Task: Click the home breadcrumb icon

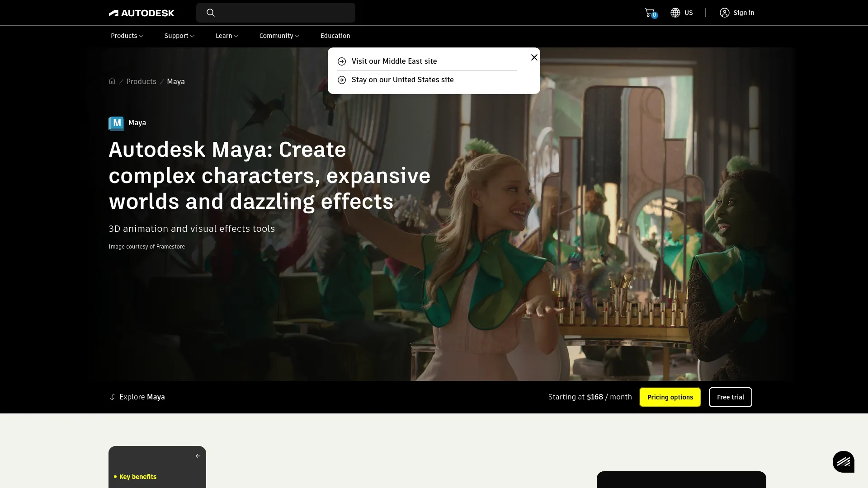Action: pyautogui.click(x=112, y=81)
